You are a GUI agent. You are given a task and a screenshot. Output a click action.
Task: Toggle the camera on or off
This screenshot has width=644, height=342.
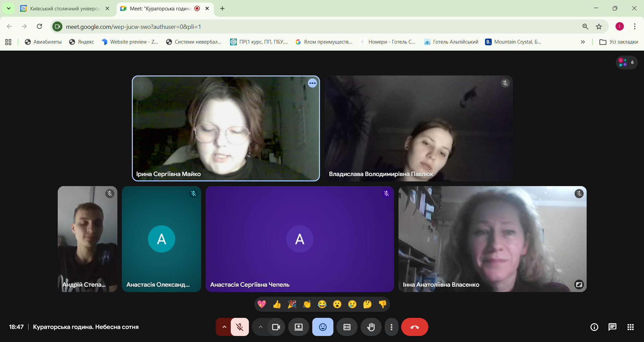[x=276, y=327]
